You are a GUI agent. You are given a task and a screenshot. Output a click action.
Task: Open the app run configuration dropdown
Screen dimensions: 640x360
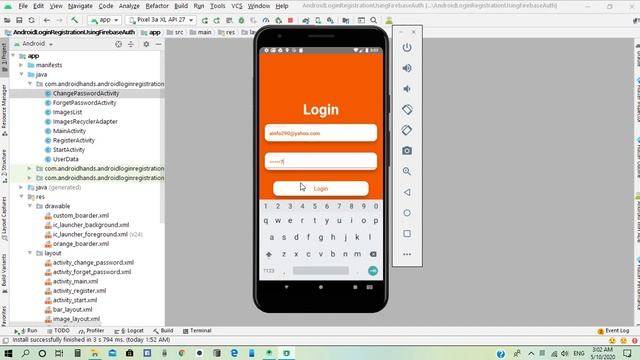(104, 20)
